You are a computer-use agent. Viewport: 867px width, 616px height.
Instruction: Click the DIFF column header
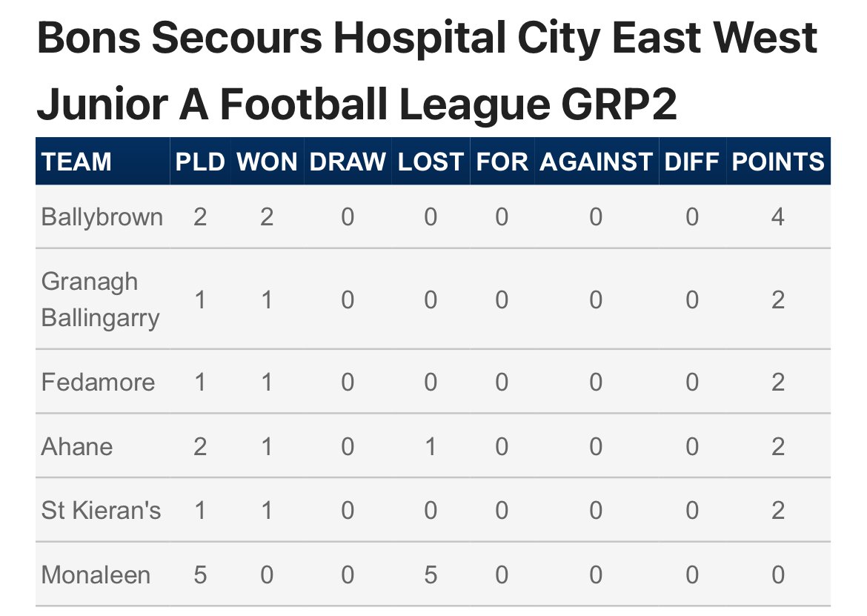[x=691, y=162]
